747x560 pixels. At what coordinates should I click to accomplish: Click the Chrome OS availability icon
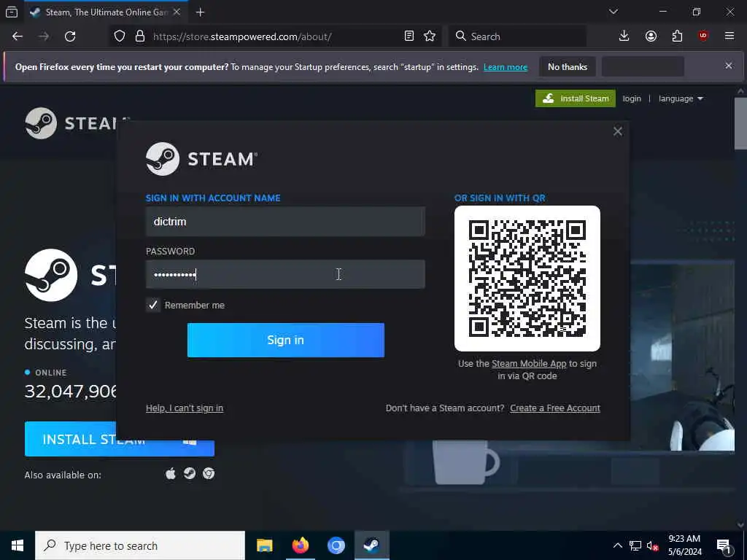coord(209,473)
